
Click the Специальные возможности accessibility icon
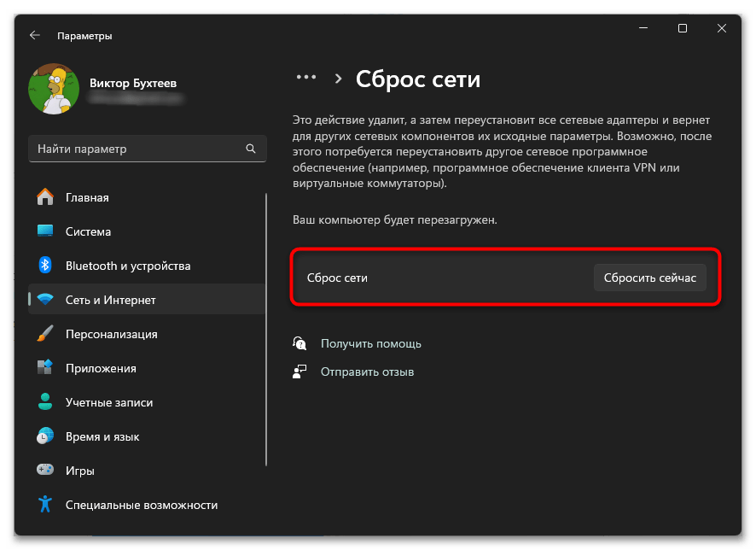click(x=45, y=505)
